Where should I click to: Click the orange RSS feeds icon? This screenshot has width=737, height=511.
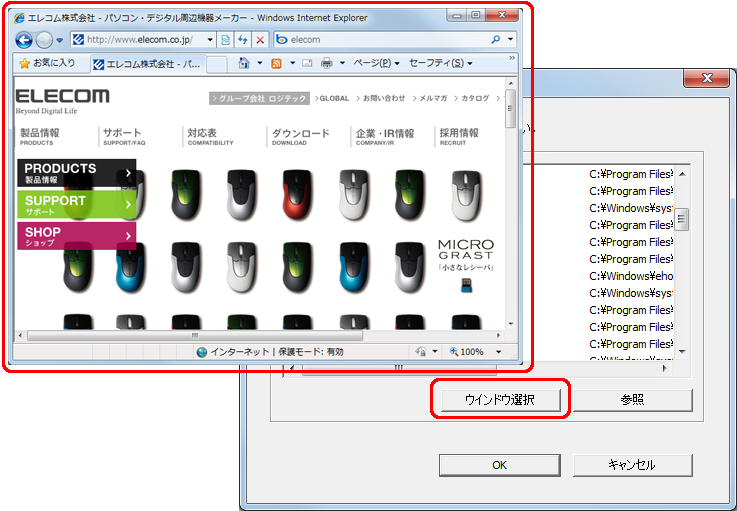tap(276, 63)
